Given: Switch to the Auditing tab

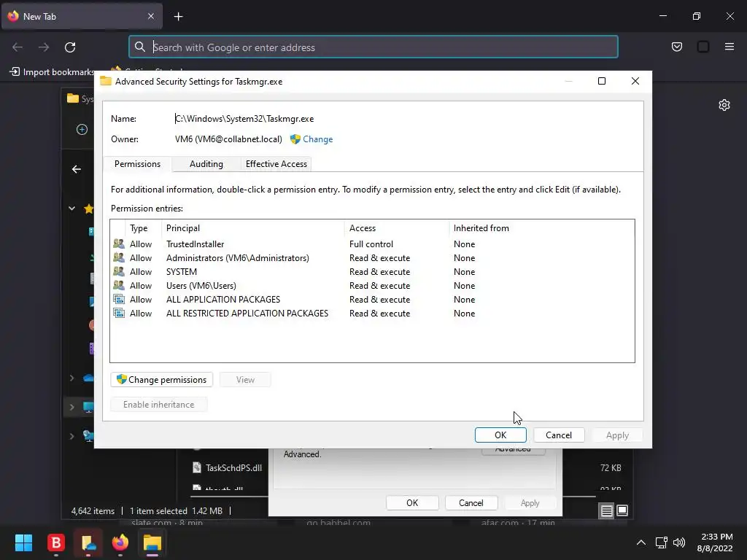Looking at the screenshot, I should click(206, 164).
